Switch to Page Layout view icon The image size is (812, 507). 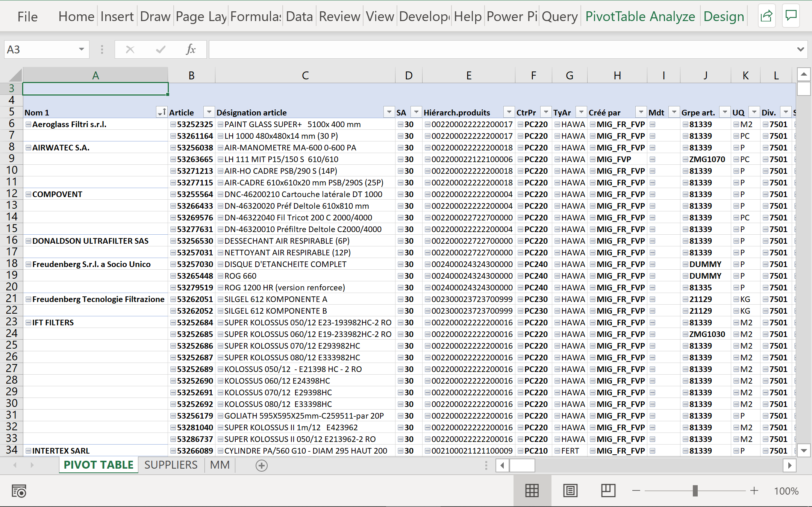tap(570, 491)
